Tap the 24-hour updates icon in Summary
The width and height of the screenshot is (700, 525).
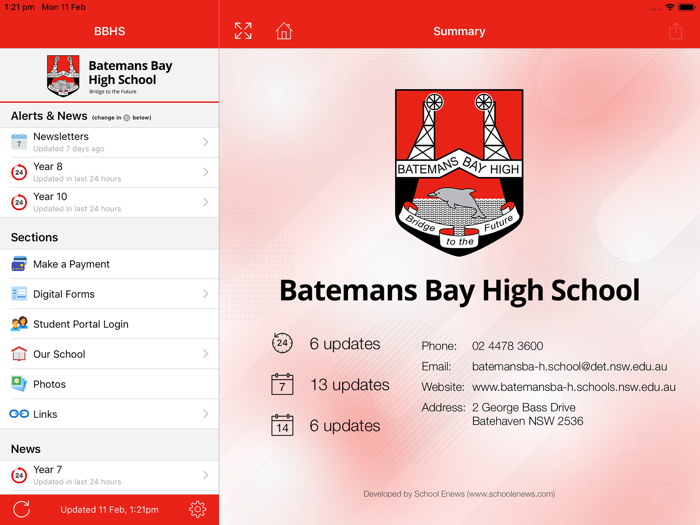[282, 343]
